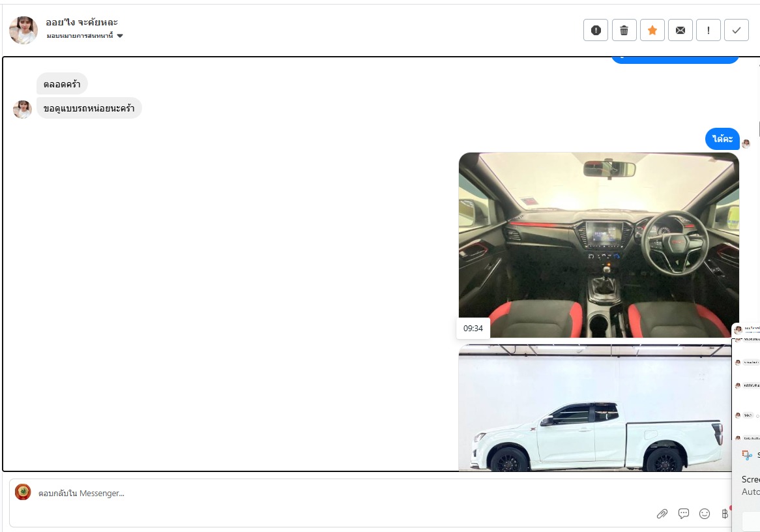760x532 pixels.
Task: Click the baht payment icon
Action: pos(725,514)
